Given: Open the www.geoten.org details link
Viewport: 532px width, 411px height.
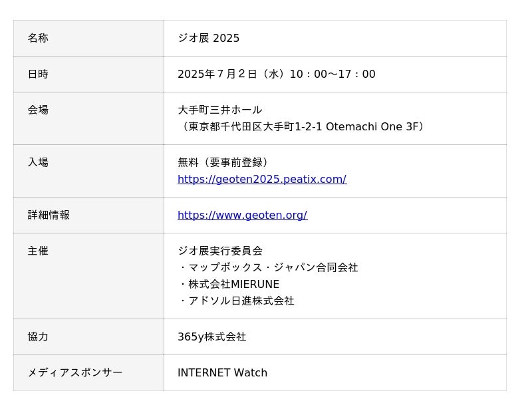Looking at the screenshot, I should (x=242, y=215).
